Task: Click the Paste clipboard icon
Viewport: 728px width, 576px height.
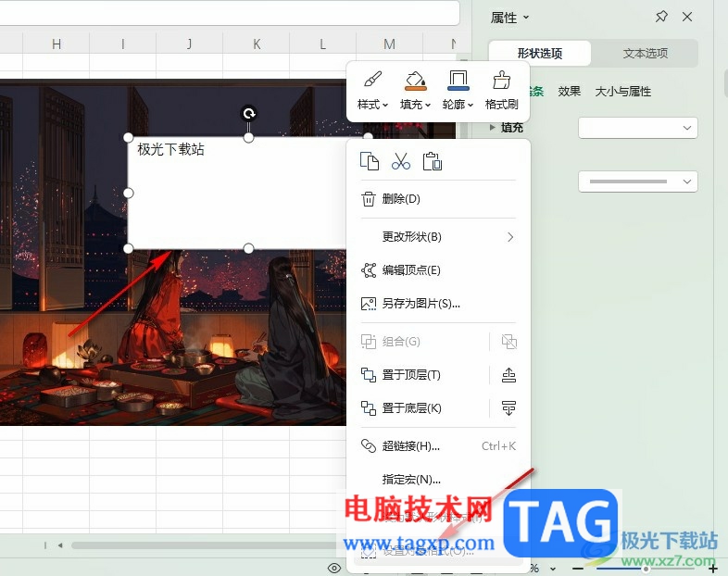Action: coord(433,161)
